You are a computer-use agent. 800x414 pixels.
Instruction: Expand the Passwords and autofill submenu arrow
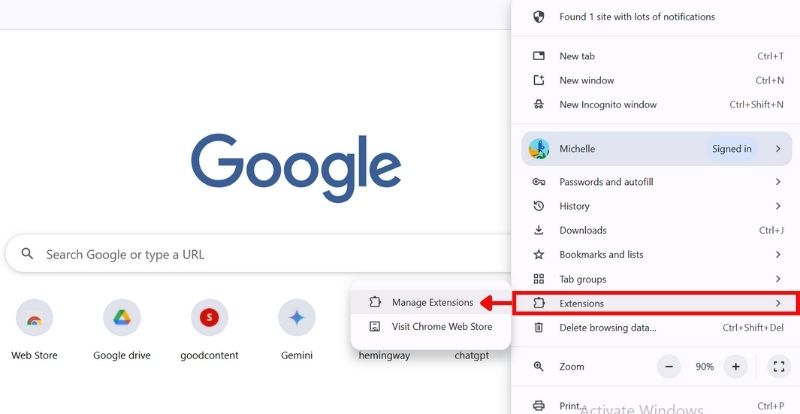778,182
